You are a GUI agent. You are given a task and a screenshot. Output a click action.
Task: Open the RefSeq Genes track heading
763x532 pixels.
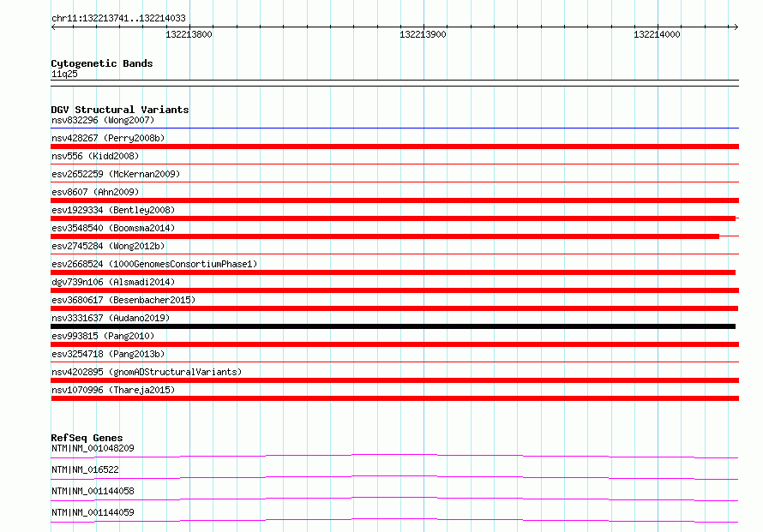(x=87, y=438)
